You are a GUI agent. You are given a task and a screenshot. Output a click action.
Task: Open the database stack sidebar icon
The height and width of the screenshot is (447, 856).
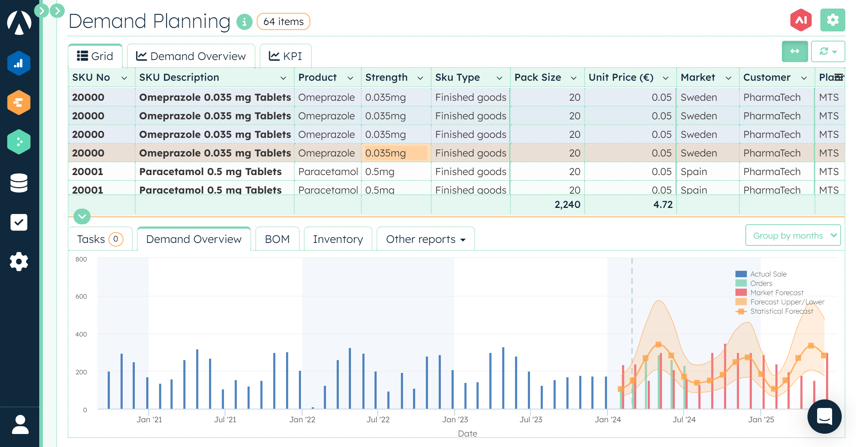[x=19, y=183]
